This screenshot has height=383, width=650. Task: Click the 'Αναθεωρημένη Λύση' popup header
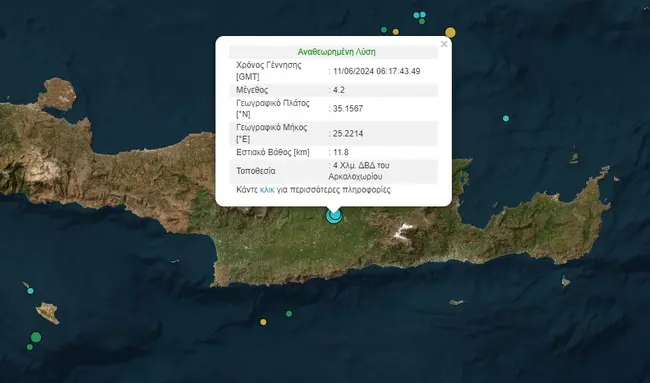[x=337, y=52]
